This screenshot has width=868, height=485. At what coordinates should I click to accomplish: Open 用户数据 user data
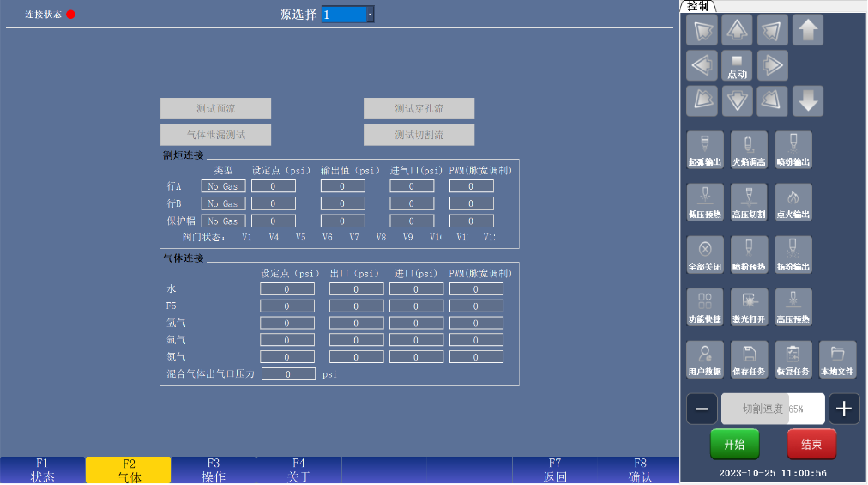tap(705, 360)
